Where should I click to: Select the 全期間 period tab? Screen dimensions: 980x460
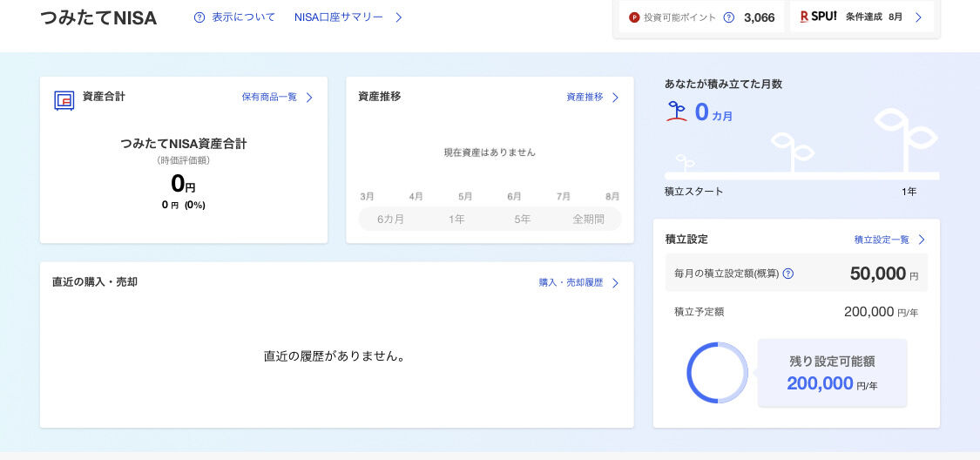[x=589, y=220]
